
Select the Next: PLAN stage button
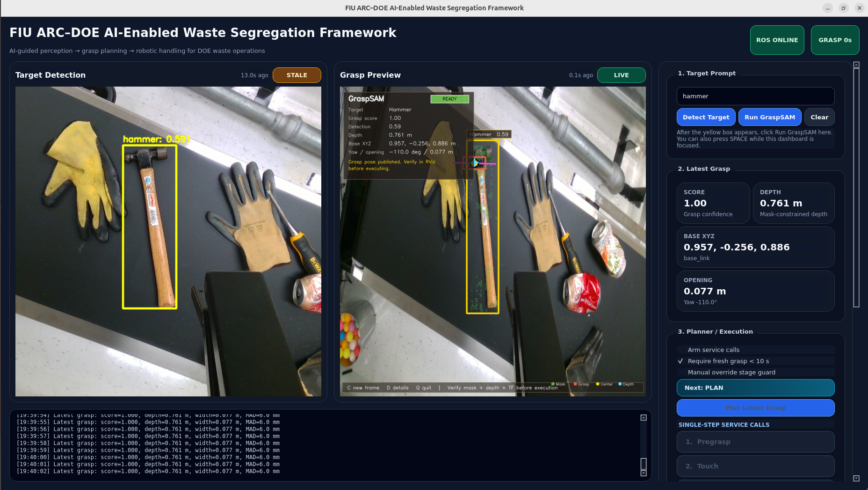(x=755, y=388)
